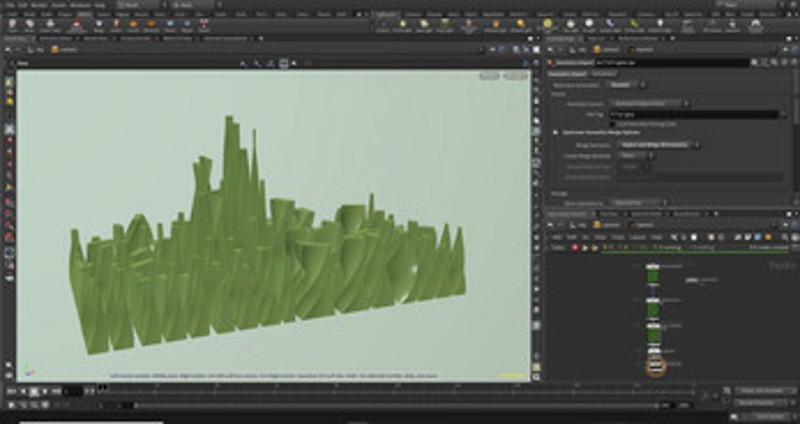Select the Volume Light flame shelf tool
The width and height of the screenshot is (800, 424).
point(495,25)
